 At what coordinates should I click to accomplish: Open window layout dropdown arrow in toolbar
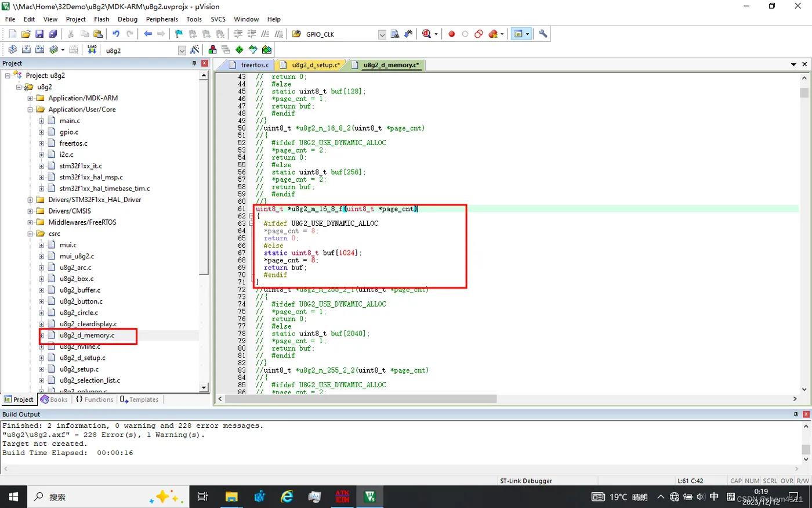coord(527,34)
